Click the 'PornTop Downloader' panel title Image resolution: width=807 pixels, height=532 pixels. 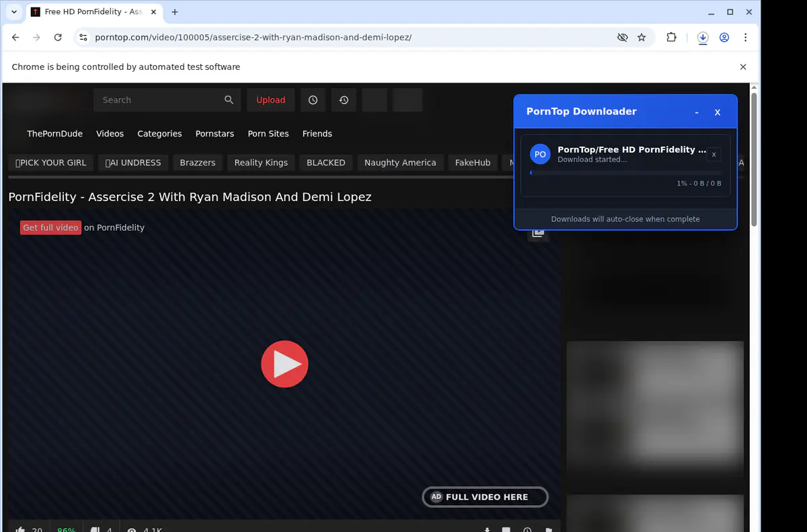click(x=581, y=112)
